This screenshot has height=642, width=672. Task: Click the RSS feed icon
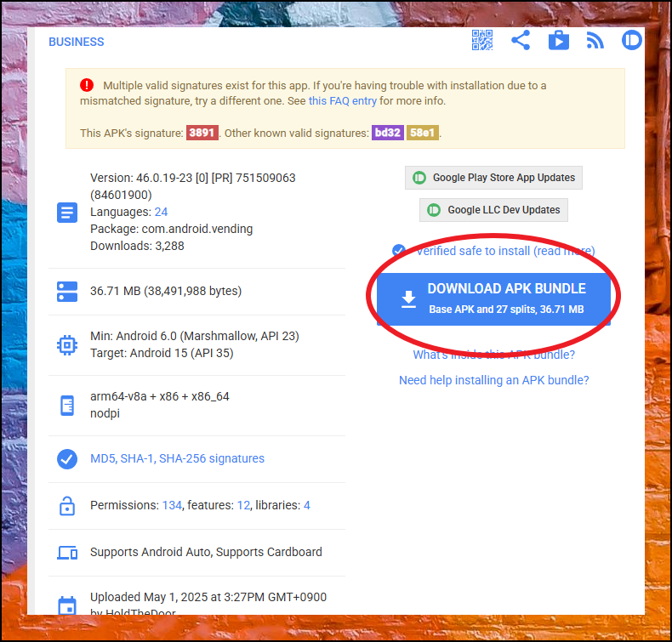click(595, 41)
